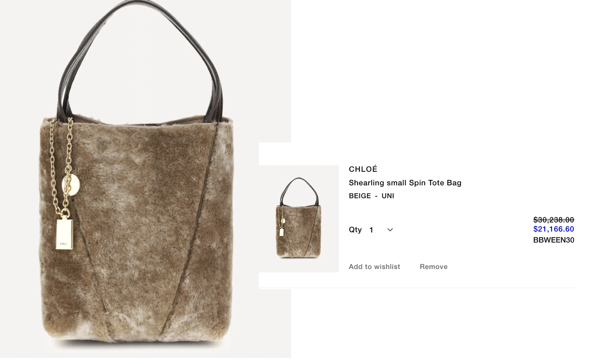Remove the Chloé bag from cart

point(433,266)
